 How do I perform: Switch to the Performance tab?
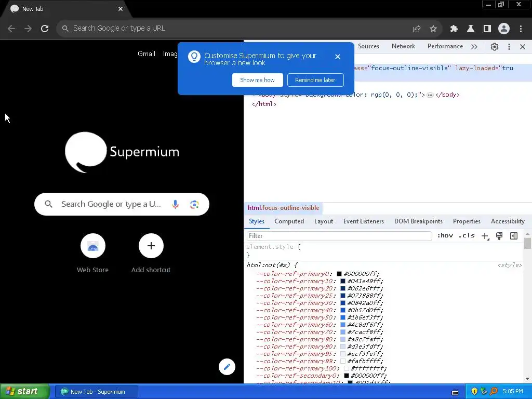coord(445,46)
